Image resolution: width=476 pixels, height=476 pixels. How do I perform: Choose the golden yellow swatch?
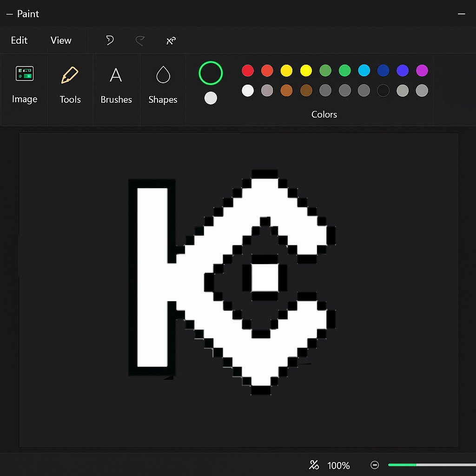click(x=286, y=71)
